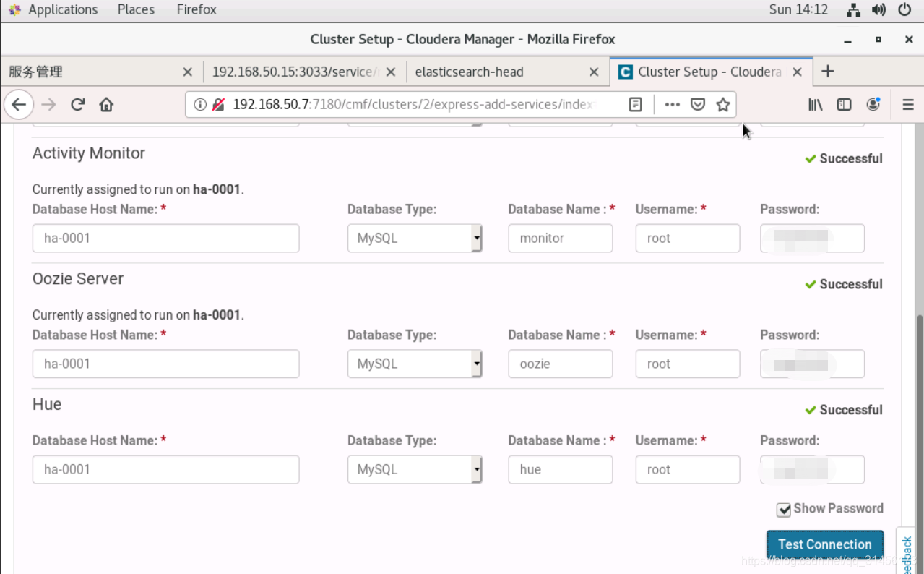Select the Cluster Setup - Cloudera tab
This screenshot has height=574, width=924.
[711, 72]
